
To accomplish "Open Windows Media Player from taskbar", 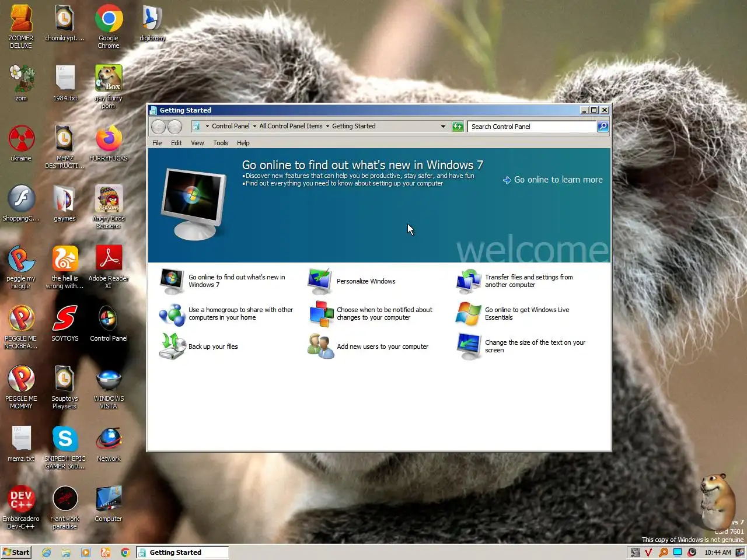I will point(86,552).
